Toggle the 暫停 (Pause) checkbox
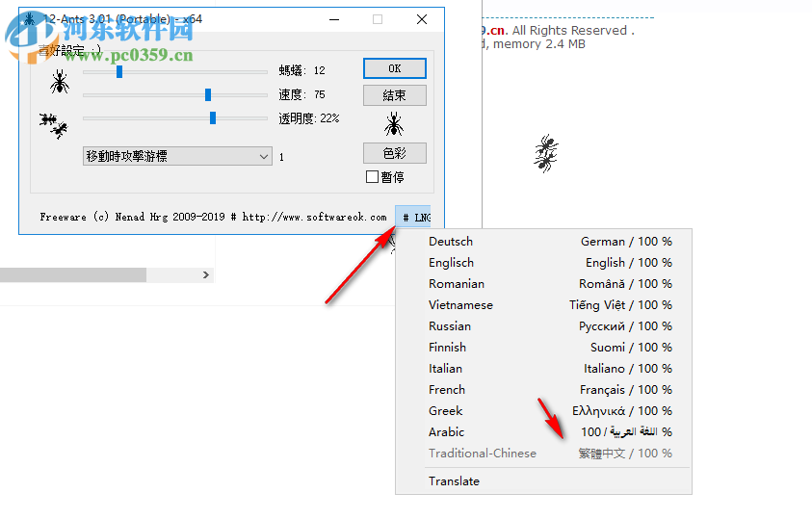The width and height of the screenshot is (812, 519). (384, 177)
